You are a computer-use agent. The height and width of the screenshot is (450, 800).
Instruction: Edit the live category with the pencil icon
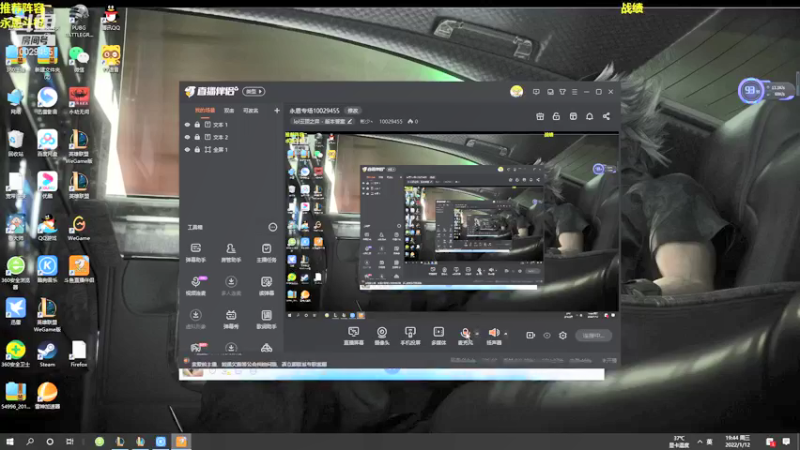[x=350, y=121]
